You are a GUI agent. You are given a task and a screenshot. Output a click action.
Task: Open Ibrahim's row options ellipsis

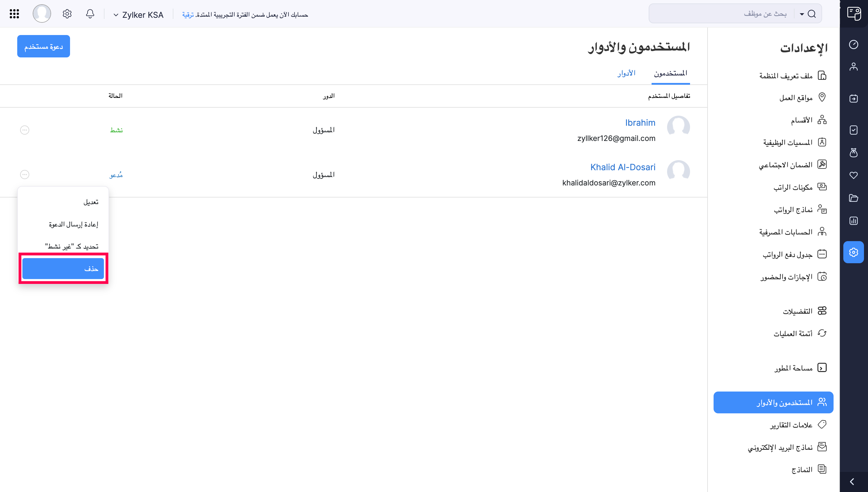click(24, 130)
